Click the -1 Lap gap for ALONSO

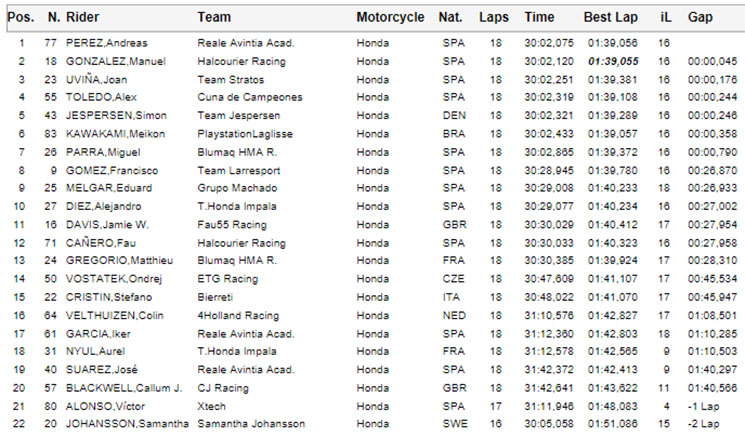tap(703, 407)
